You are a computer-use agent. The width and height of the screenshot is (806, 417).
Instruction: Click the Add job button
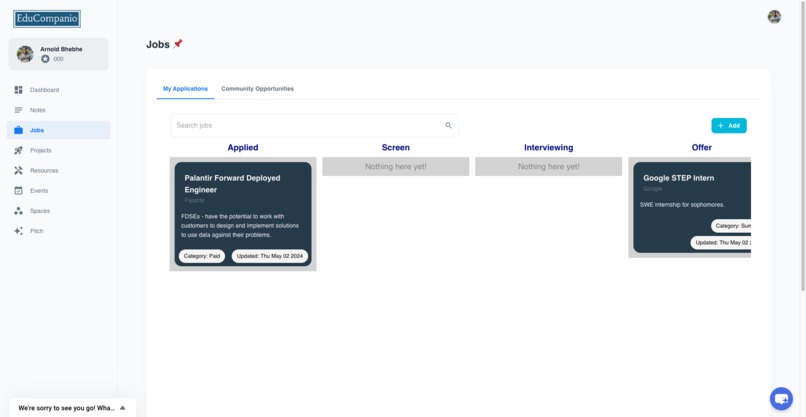point(729,125)
